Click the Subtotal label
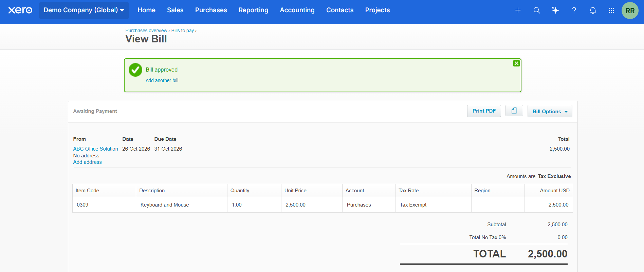 [x=497, y=225]
